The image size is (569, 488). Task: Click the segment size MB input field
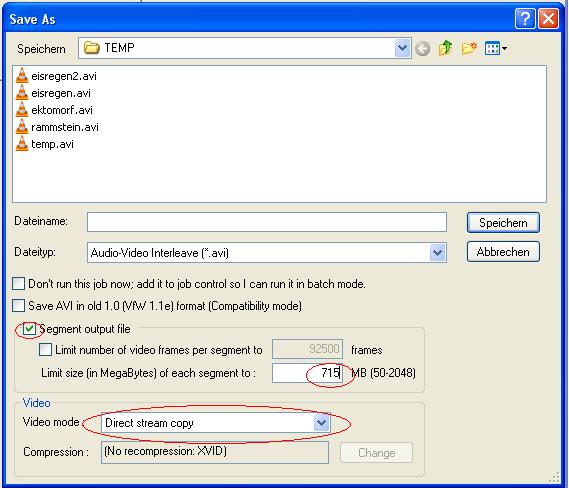pos(307,373)
